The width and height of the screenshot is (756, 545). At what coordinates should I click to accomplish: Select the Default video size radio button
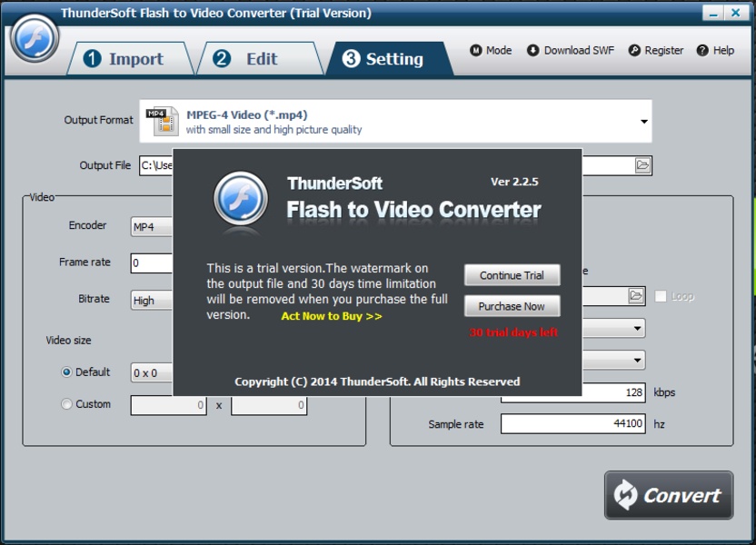[66, 372]
